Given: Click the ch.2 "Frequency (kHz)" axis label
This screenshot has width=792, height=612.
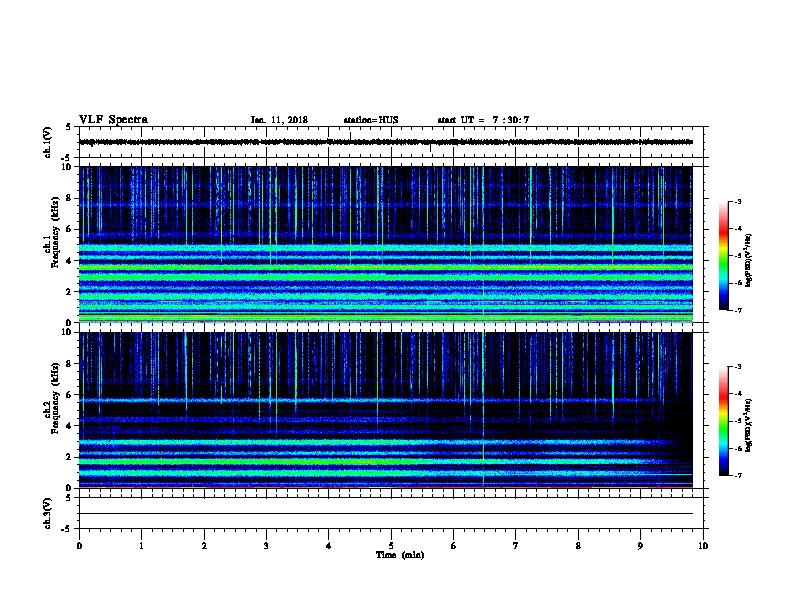Looking at the screenshot, I should (x=55, y=398).
